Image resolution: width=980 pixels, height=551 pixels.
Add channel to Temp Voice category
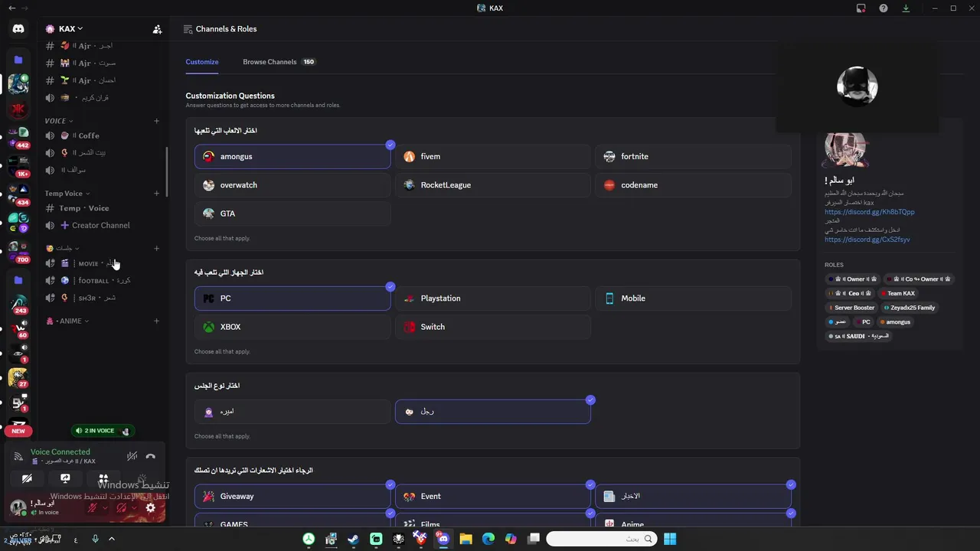pyautogui.click(x=157, y=194)
